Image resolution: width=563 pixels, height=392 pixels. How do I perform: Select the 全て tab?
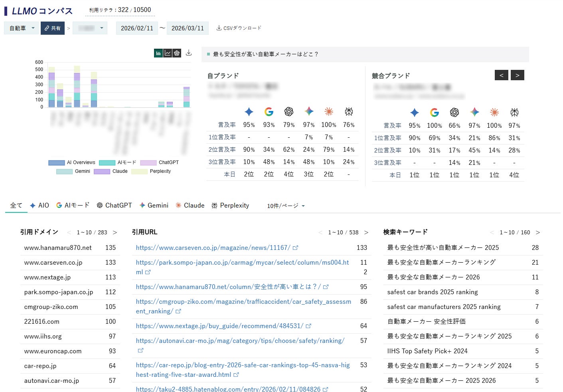click(x=16, y=206)
